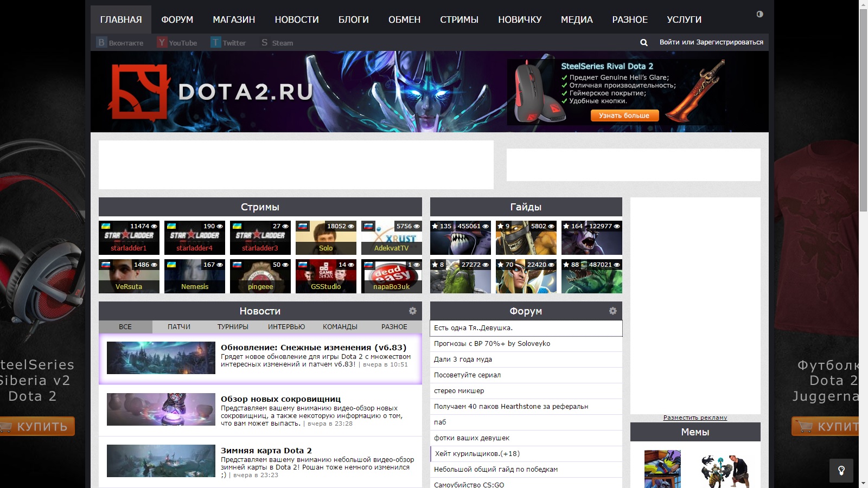The height and width of the screenshot is (488, 868).
Task: Open the first meme thumbnail under Мемы
Action: pyautogui.click(x=662, y=469)
